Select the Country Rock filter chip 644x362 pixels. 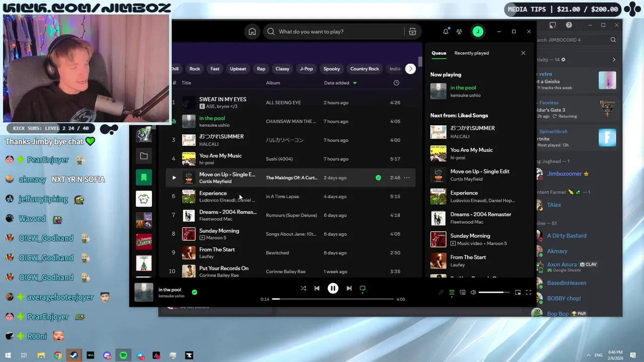(x=365, y=69)
